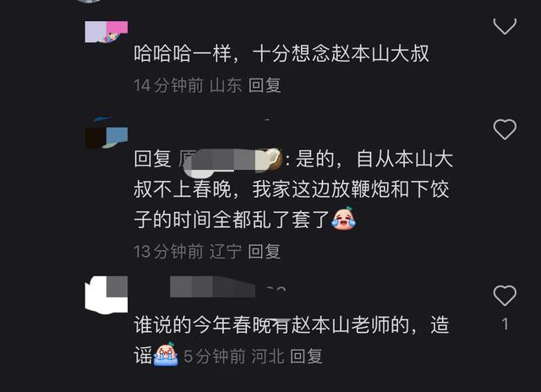The width and height of the screenshot is (541, 392).
Task: Like the Hebei comment about rumors
Action: 505,296
